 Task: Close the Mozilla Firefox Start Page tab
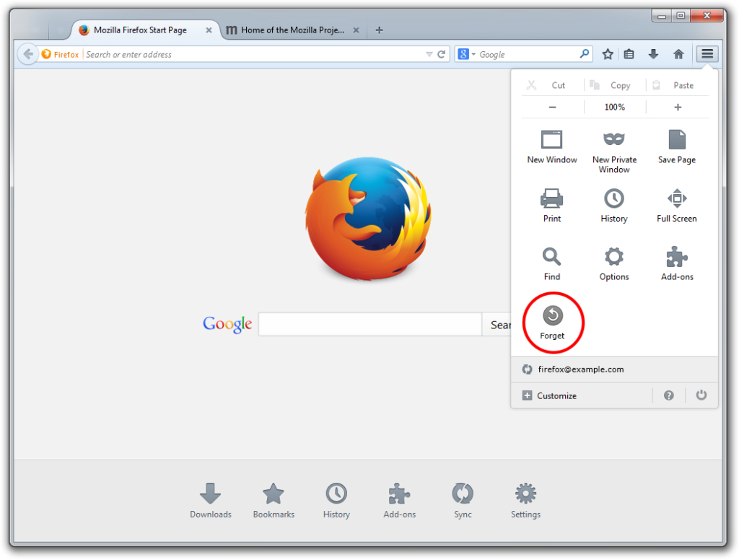[x=209, y=30]
